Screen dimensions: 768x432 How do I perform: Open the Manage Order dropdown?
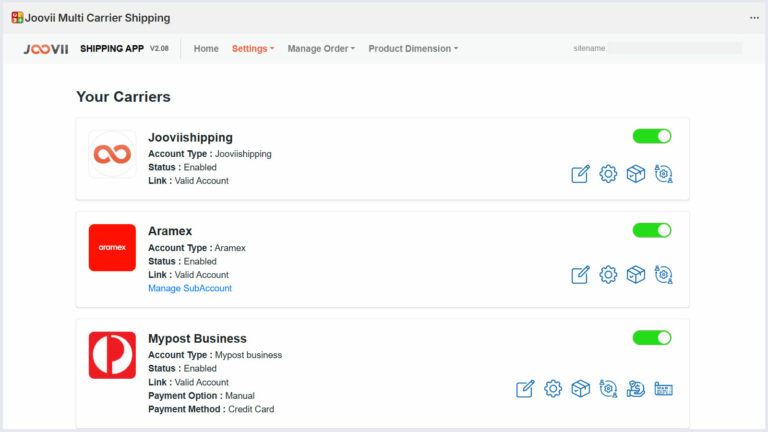coord(320,48)
